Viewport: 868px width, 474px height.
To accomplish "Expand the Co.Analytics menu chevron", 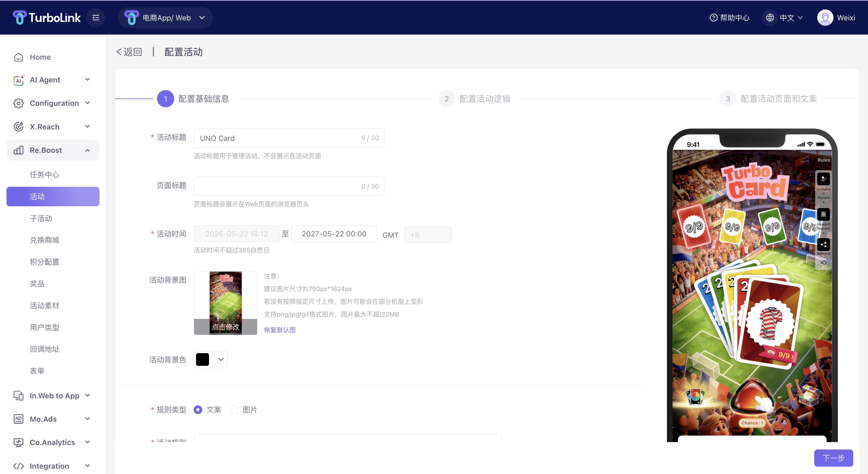I will (x=88, y=442).
